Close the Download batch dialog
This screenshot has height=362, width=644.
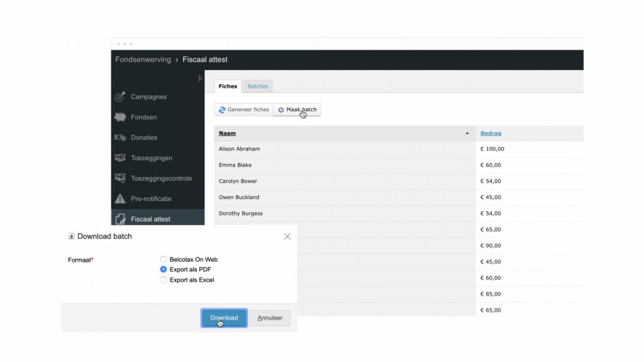[287, 236]
